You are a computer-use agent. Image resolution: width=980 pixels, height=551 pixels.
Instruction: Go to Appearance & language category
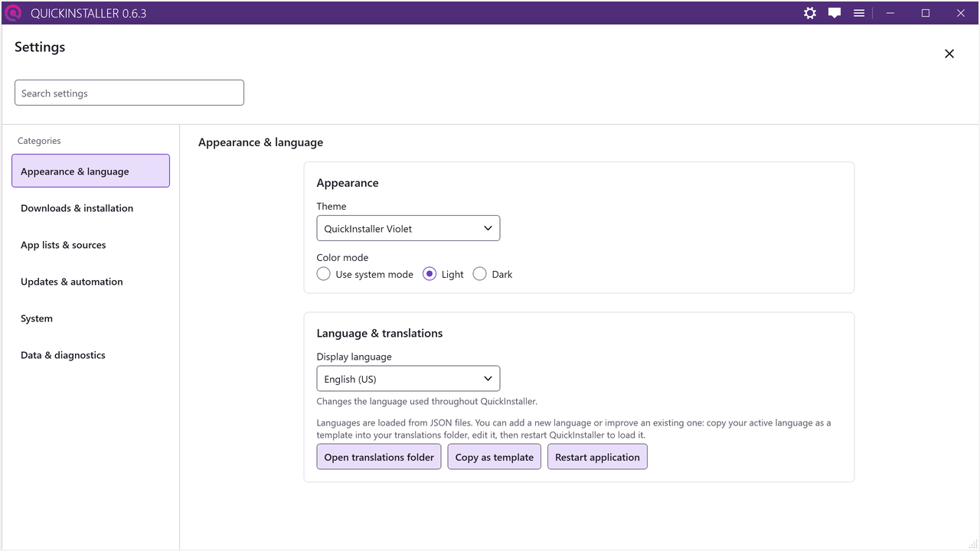click(90, 171)
